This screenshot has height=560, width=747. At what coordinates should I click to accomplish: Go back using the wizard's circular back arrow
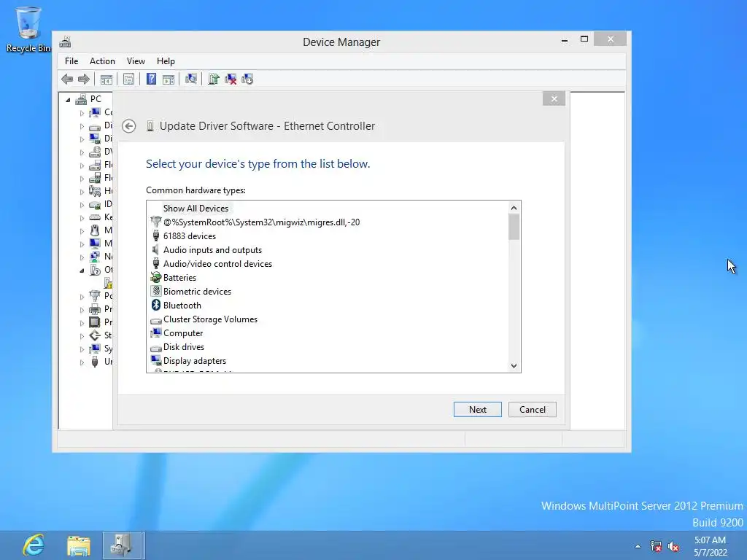pos(128,126)
